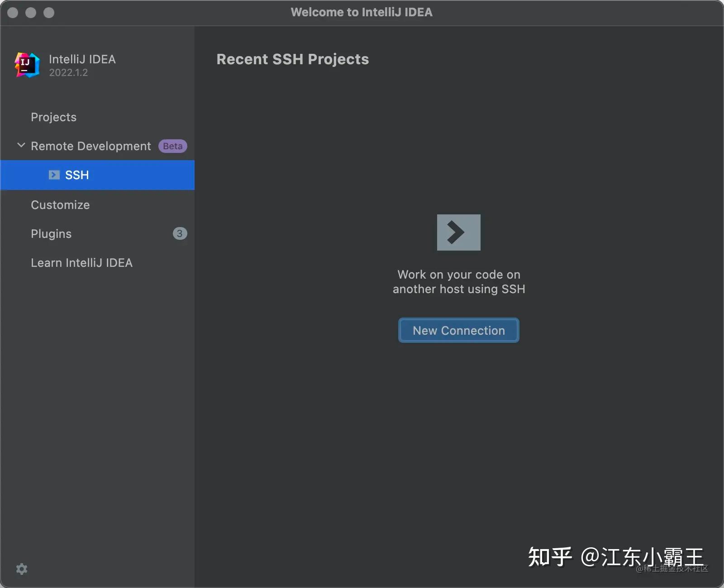The width and height of the screenshot is (724, 588).
Task: Open the settings gear options menu
Action: pyautogui.click(x=22, y=569)
